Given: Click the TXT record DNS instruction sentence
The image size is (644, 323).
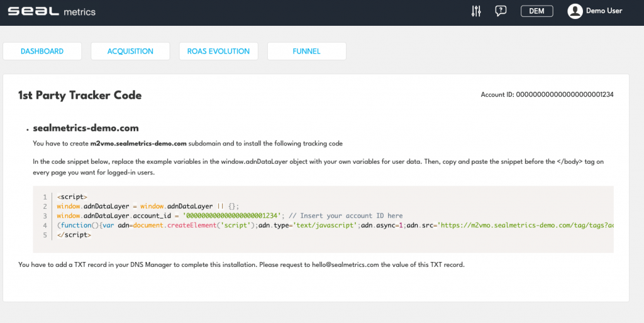Looking at the screenshot, I should [x=241, y=264].
